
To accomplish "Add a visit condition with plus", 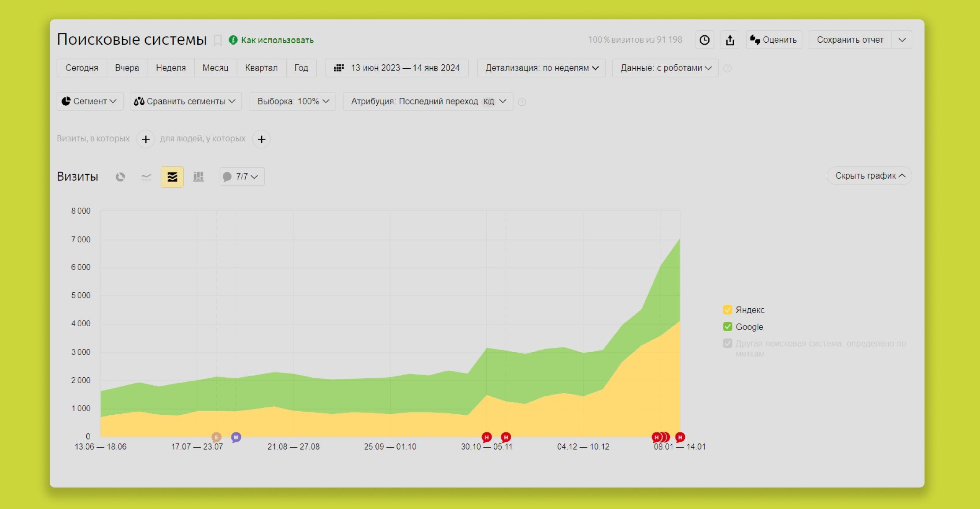I will click(146, 139).
